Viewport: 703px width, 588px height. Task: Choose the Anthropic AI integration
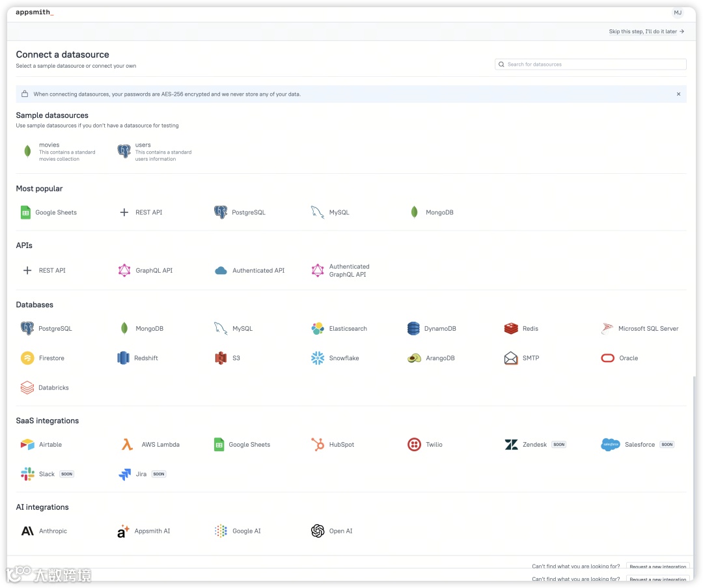click(x=44, y=531)
